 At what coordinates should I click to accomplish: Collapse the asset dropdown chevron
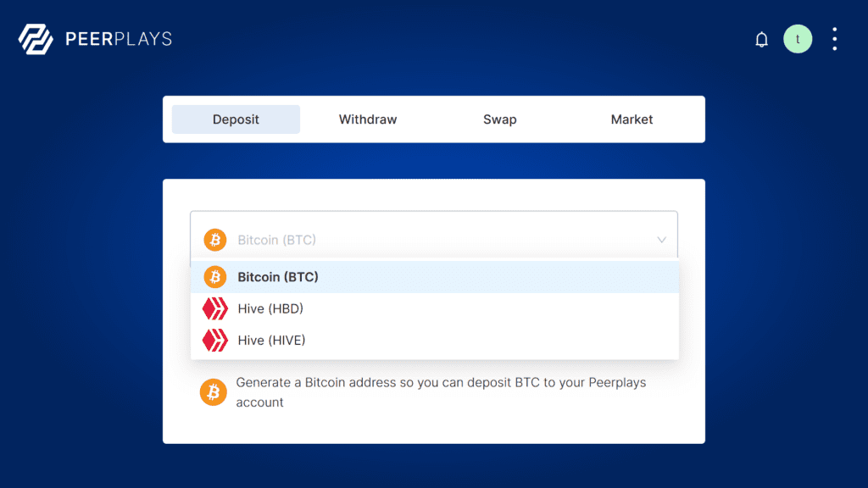(x=661, y=240)
